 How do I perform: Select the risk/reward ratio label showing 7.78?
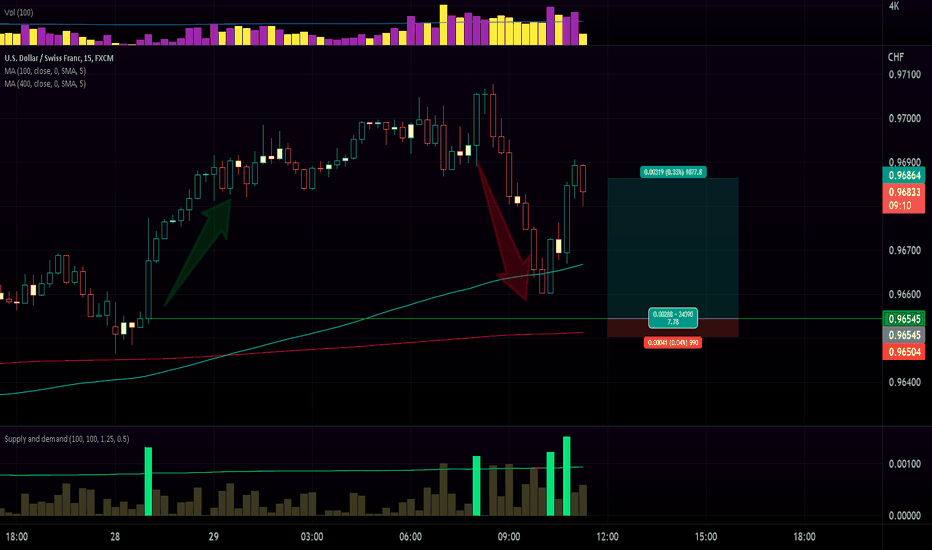(x=673, y=318)
